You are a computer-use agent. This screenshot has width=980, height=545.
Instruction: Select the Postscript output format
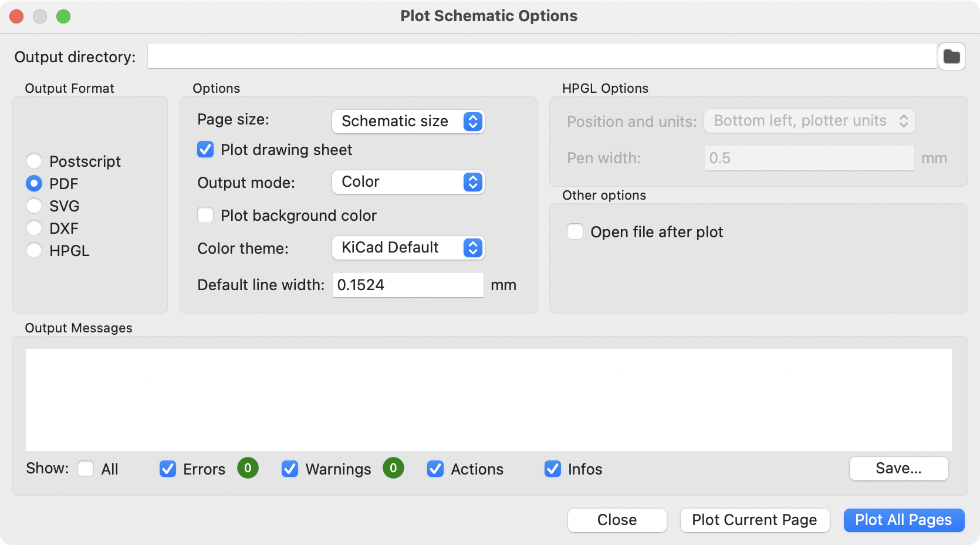[34, 161]
